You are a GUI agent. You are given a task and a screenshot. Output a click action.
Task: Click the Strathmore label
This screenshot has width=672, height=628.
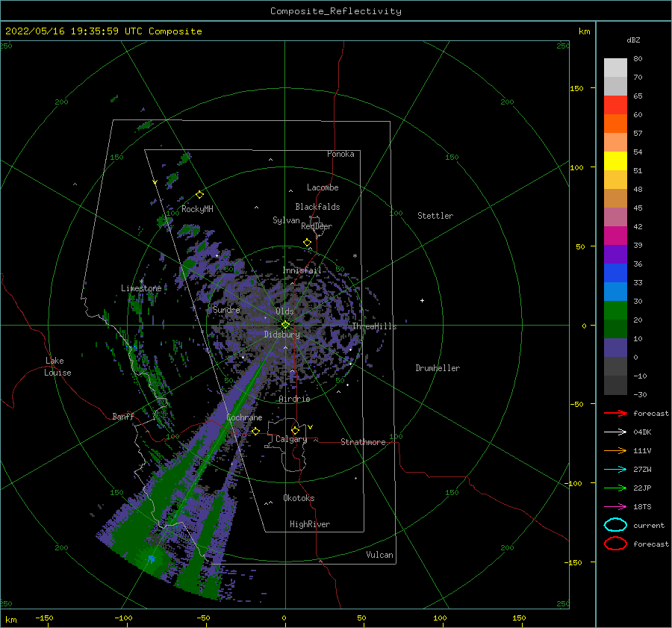[x=364, y=442]
